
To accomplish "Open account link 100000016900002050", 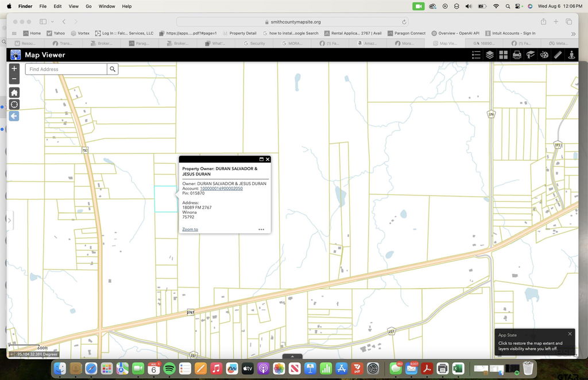I will click(221, 189).
